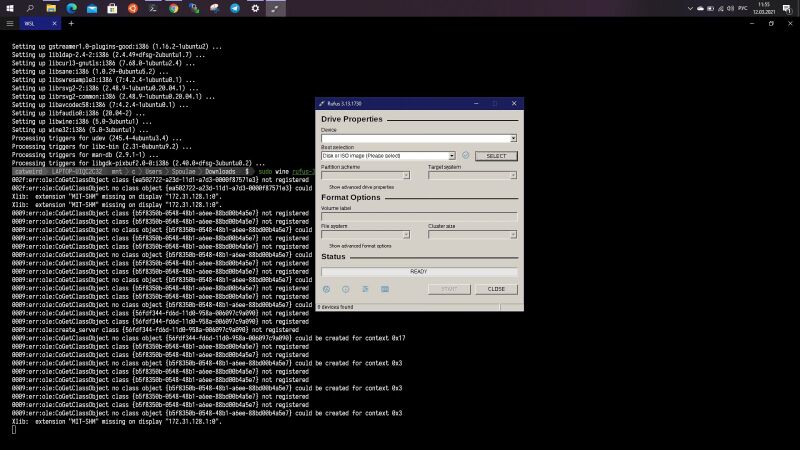
Task: Launch Google Chrome from the taskbar
Action: tap(173, 8)
